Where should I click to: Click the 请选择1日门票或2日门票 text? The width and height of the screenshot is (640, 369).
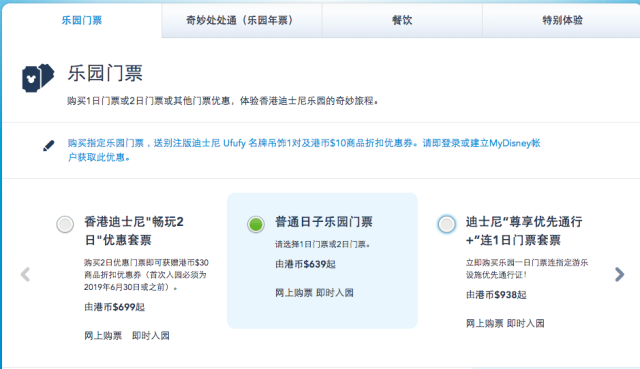322,245
